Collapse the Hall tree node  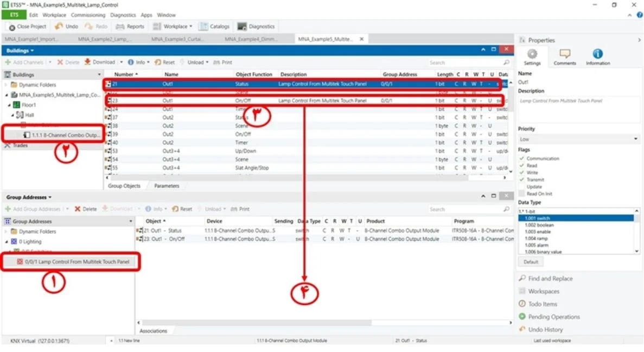12,116
